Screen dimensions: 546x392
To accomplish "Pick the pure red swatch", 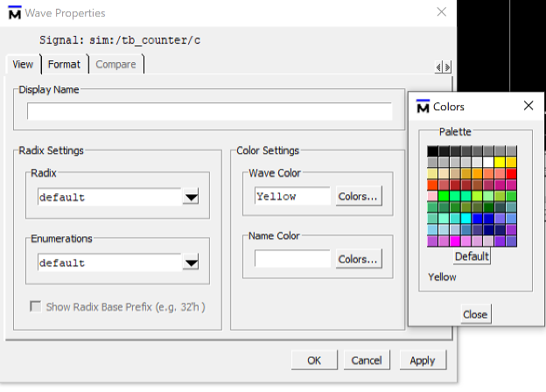I will click(511, 173).
